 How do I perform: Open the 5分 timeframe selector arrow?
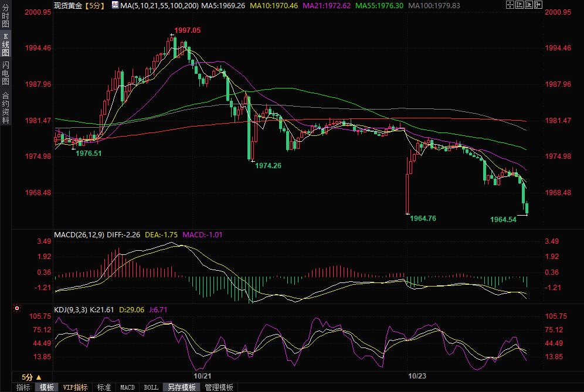(39, 377)
